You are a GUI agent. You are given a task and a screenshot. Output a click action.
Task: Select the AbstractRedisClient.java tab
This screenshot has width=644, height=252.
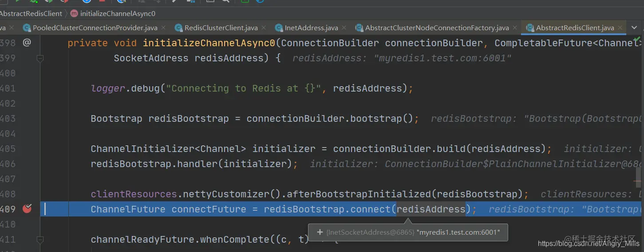click(575, 28)
